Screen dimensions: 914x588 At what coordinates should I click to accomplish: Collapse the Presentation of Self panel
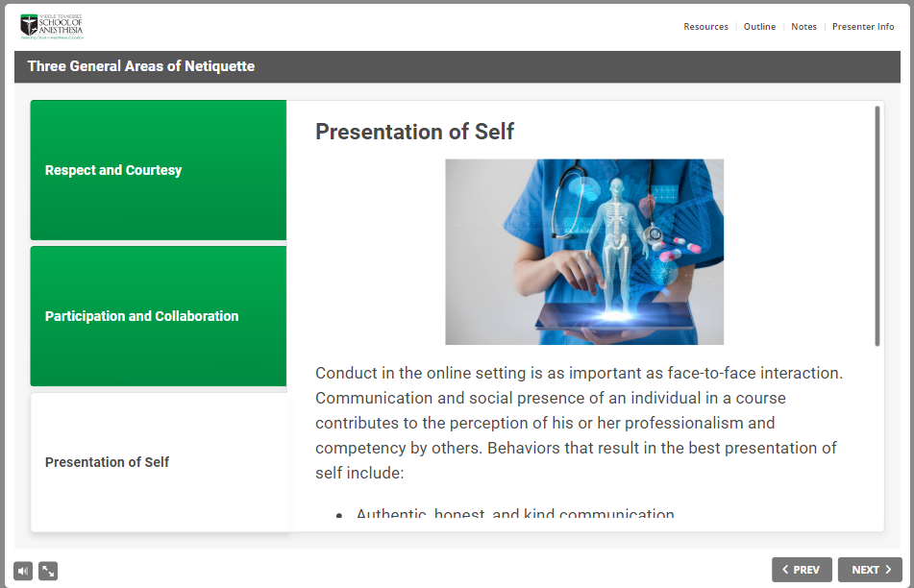(158, 461)
